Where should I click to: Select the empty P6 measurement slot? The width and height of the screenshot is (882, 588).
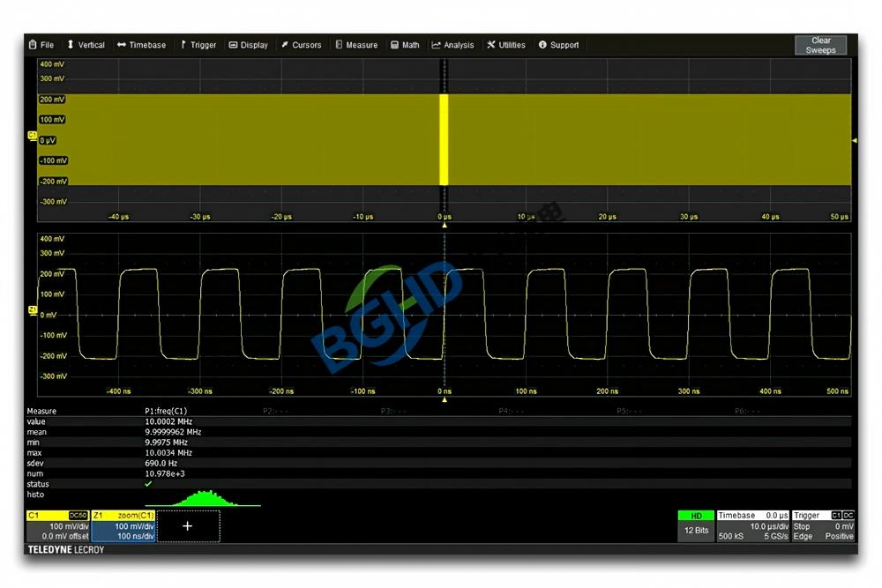pos(747,411)
